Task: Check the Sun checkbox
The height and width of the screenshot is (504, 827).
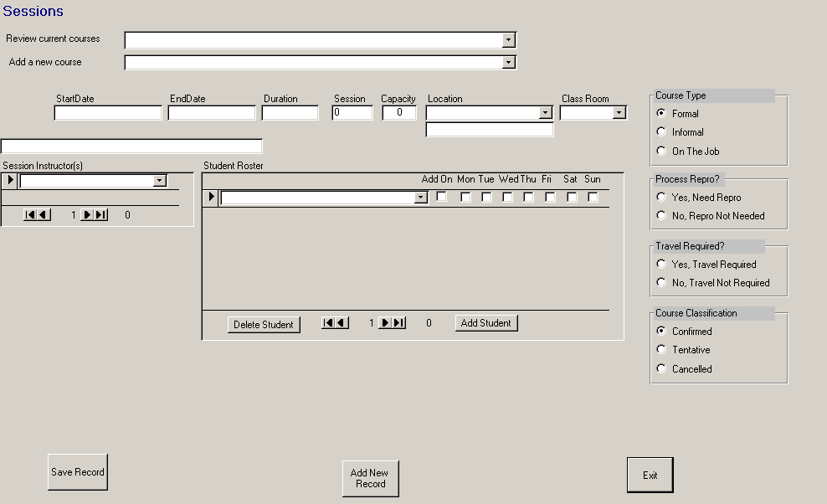Action: coord(593,197)
